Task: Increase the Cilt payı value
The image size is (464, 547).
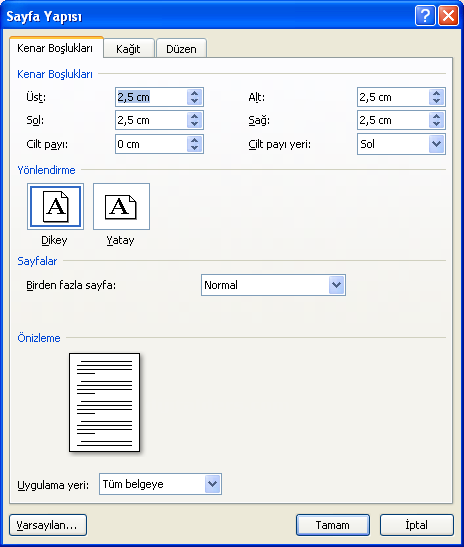Action: coord(194,140)
